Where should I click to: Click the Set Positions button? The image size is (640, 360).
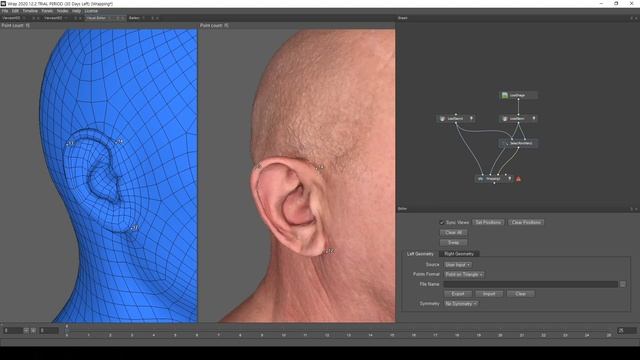pos(488,222)
